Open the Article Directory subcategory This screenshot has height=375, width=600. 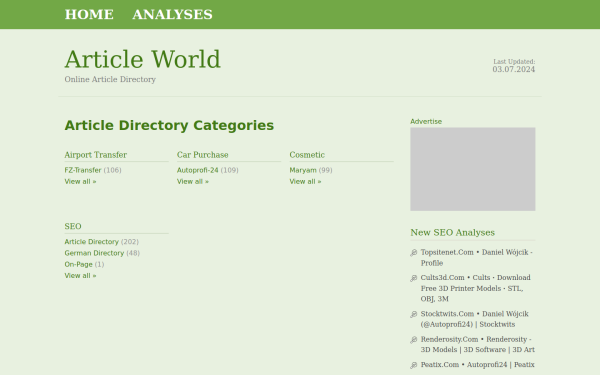91,241
